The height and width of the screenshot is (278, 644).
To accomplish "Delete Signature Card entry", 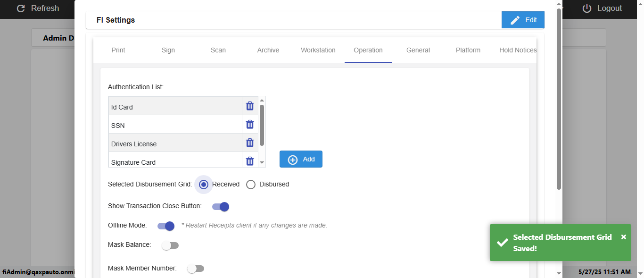I will click(x=250, y=161).
